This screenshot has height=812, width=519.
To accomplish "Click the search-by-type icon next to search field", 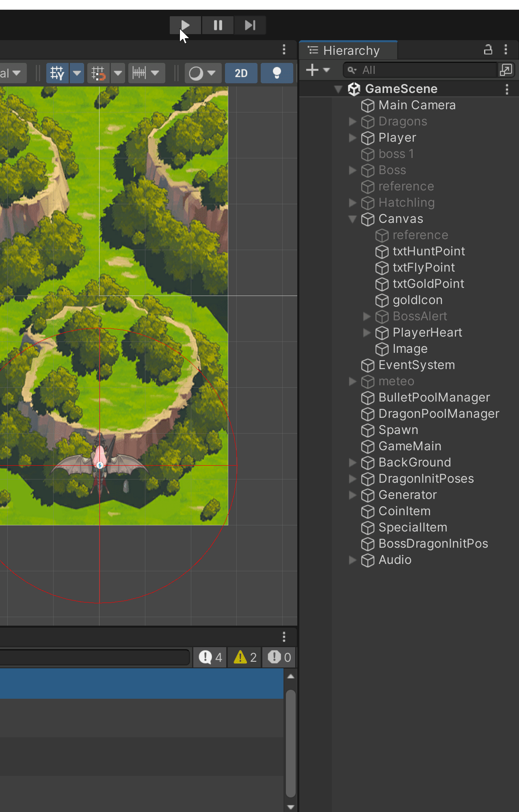I will [x=506, y=70].
